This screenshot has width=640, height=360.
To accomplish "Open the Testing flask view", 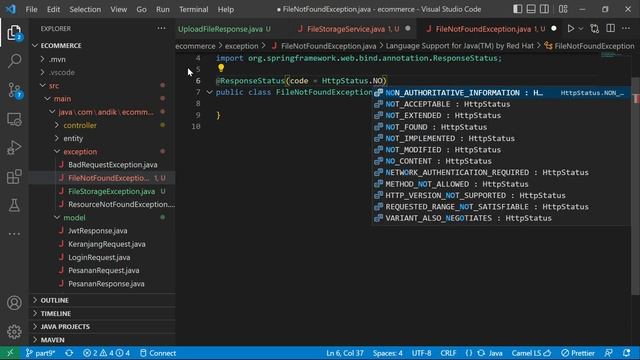I will [x=14, y=205].
